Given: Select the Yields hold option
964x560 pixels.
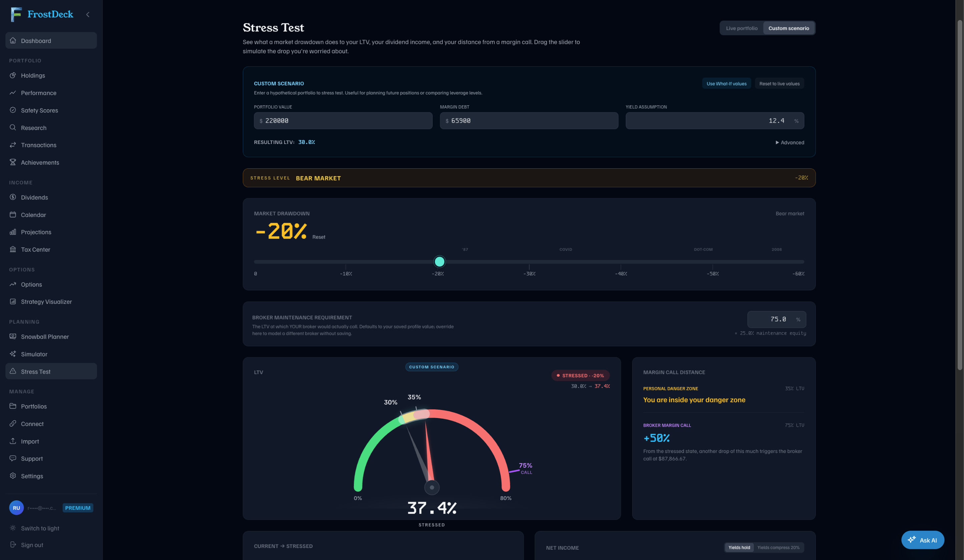Looking at the screenshot, I should [739, 547].
